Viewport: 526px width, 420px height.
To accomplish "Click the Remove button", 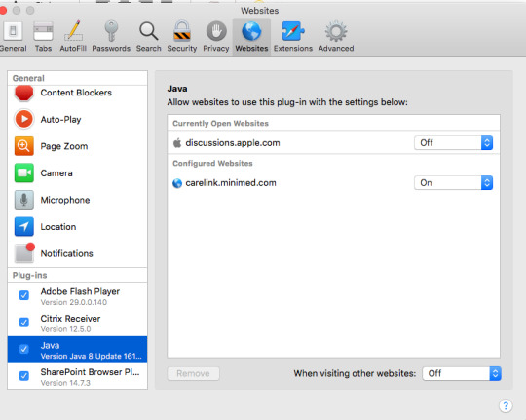I will pos(193,373).
